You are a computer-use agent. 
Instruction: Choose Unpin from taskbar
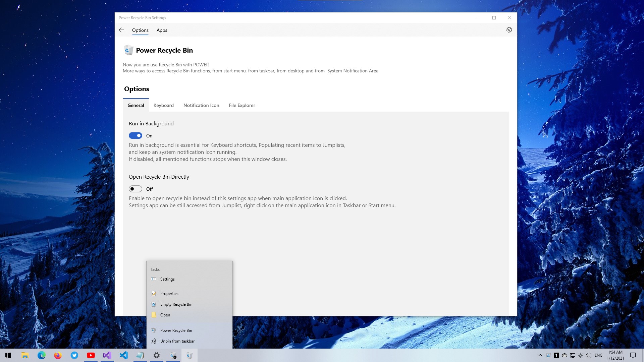[190, 341]
